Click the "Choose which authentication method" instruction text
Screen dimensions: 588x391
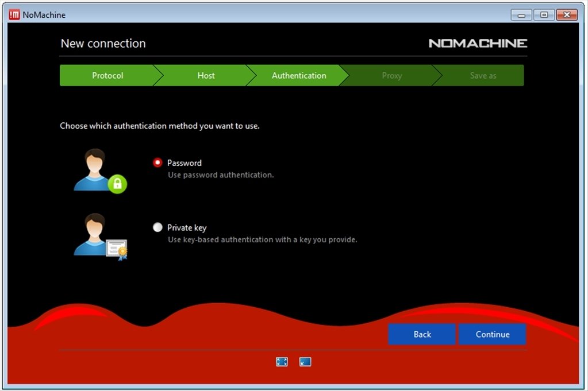click(x=160, y=126)
